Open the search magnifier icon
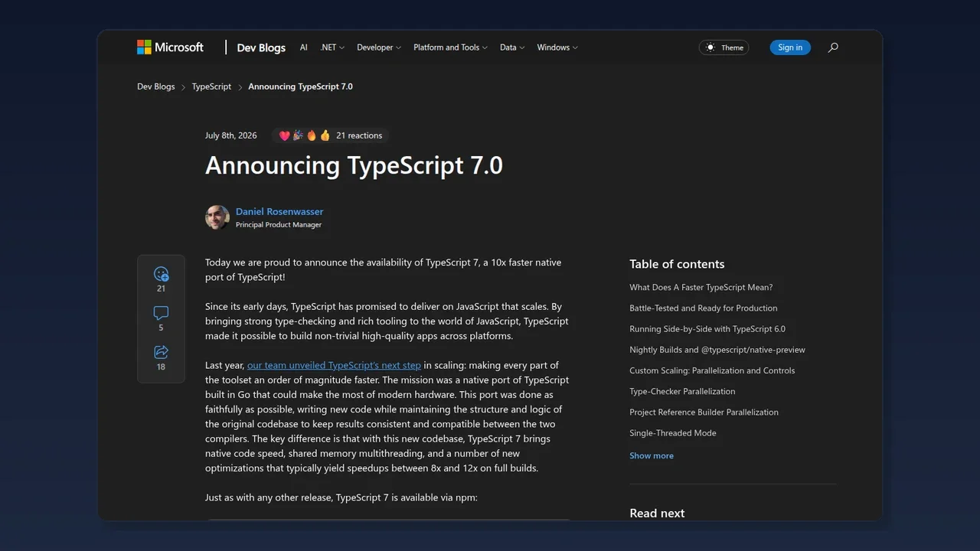This screenshot has height=551, width=980. click(833, 47)
